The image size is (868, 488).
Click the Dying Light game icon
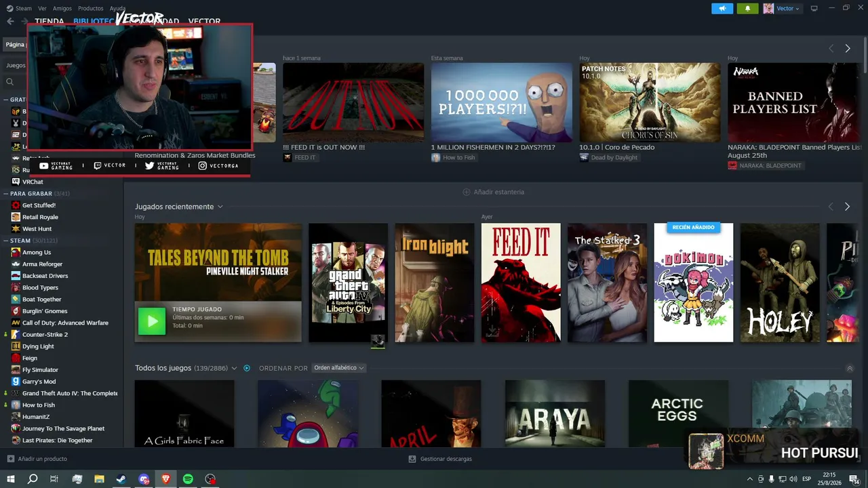[x=16, y=346]
